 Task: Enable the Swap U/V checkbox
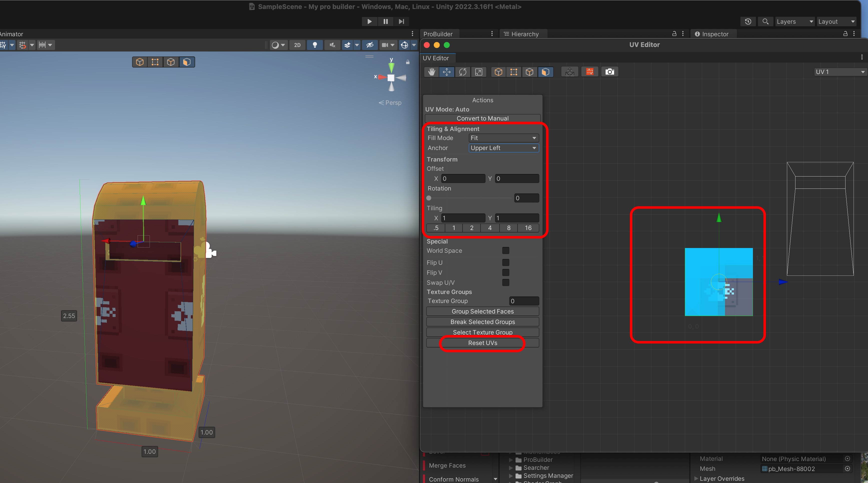click(x=506, y=282)
